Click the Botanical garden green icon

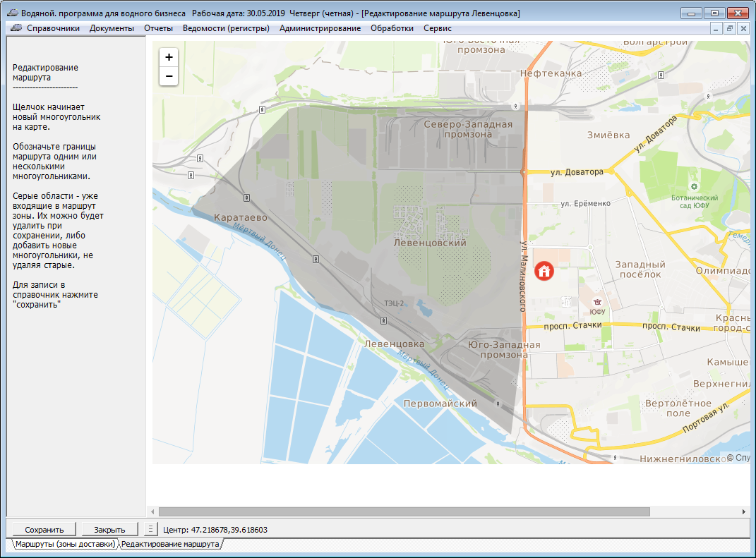(x=694, y=186)
